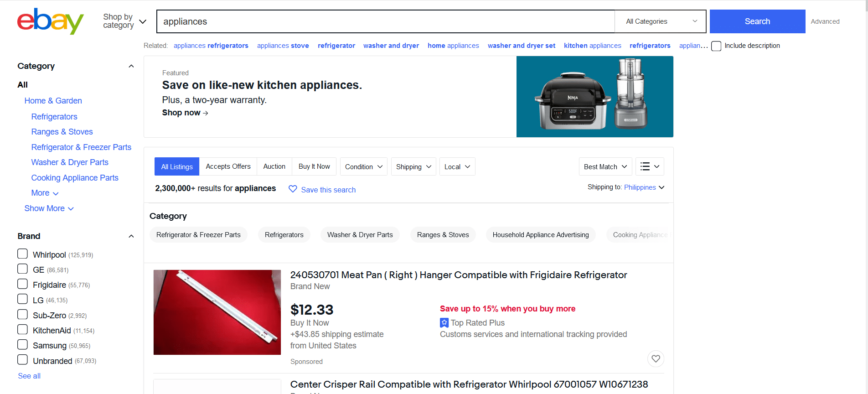
Task: Open the Meat Pan Hanger product thumbnail
Action: pyautogui.click(x=217, y=312)
